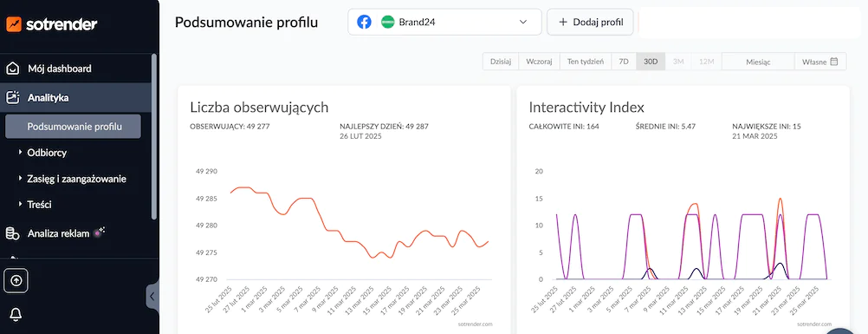Screen dimensions: 868x334
Task: Click the Brand24 green profile avatar
Action: [387, 23]
